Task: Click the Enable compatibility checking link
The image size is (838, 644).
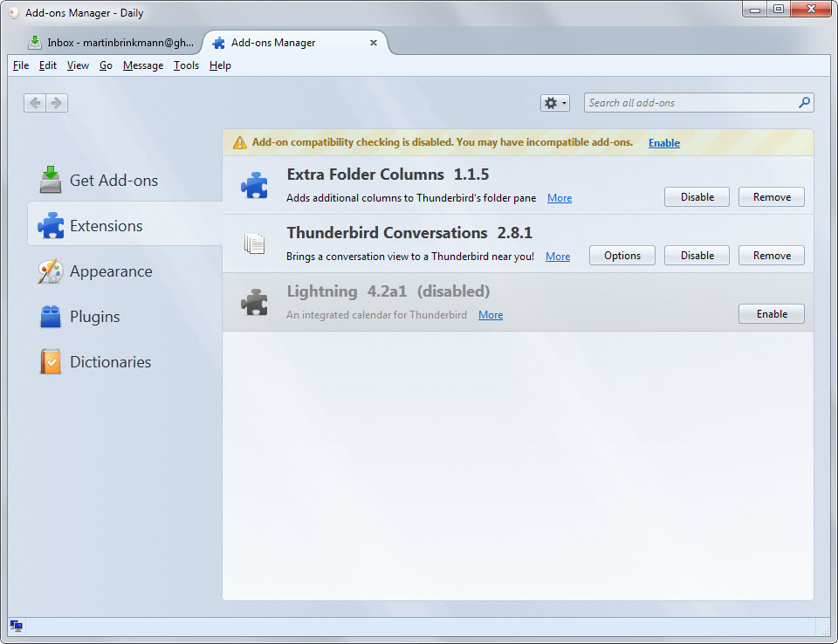Action: click(x=663, y=143)
